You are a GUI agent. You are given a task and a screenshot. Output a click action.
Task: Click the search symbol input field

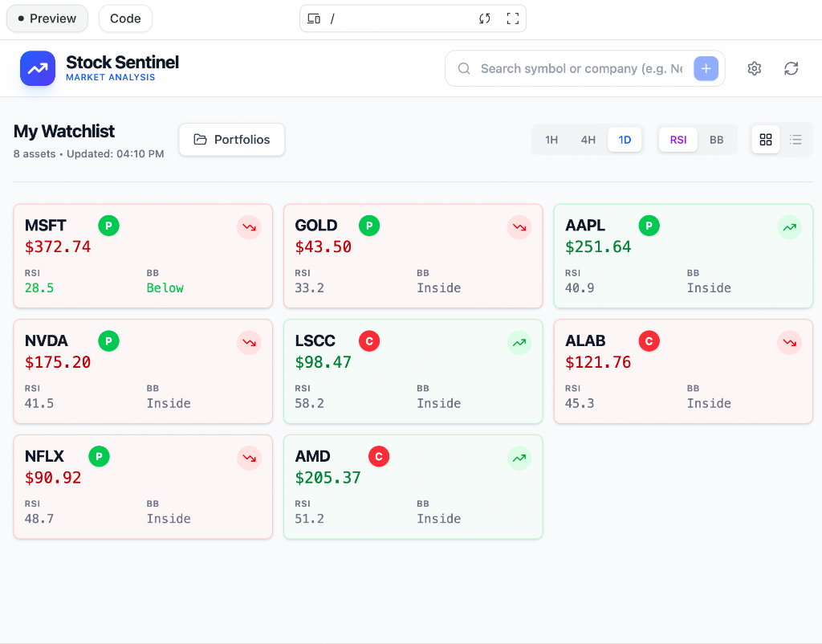pyautogui.click(x=578, y=68)
